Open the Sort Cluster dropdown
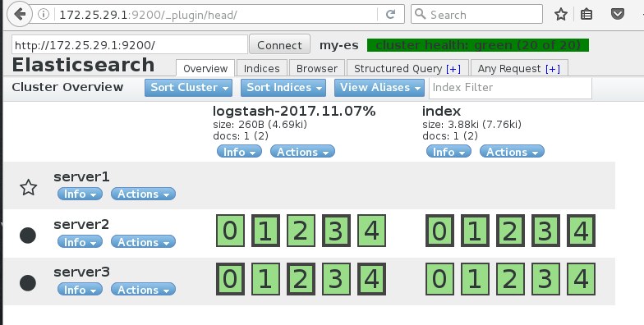The width and height of the screenshot is (644, 325). click(x=189, y=88)
